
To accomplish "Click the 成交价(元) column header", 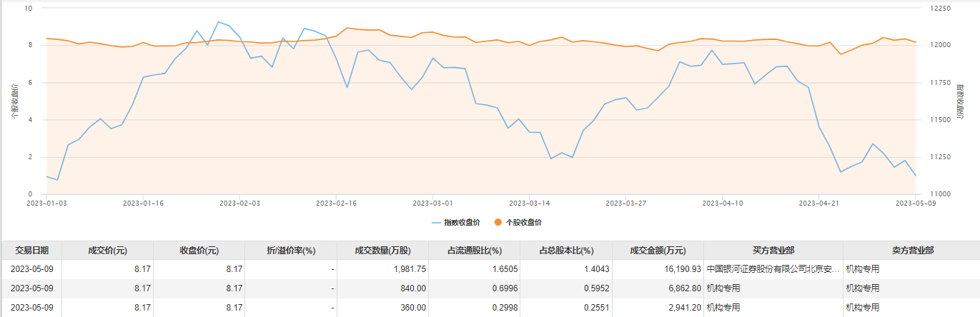I will tap(107, 251).
